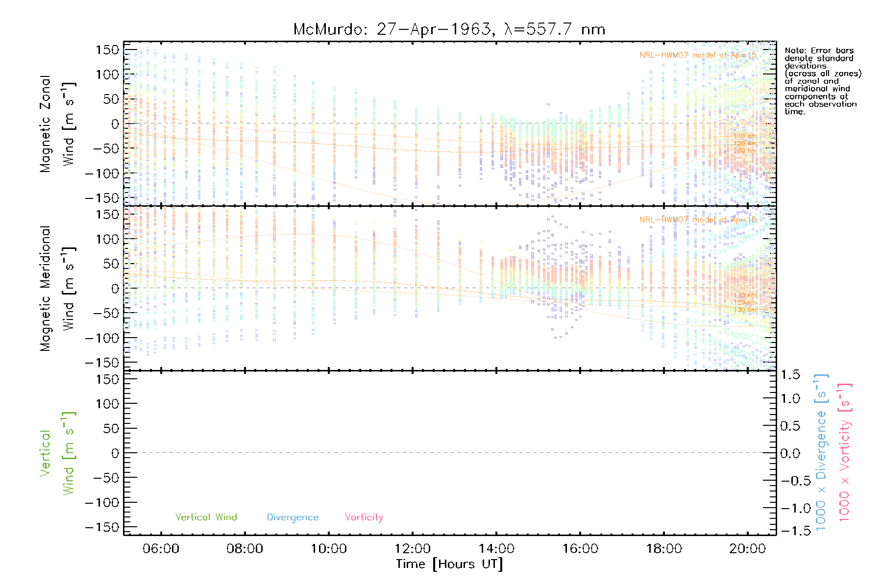Click the McMurdo 27-Apr-1963 plot title
Screen dimensions: 882x588
pos(449,29)
